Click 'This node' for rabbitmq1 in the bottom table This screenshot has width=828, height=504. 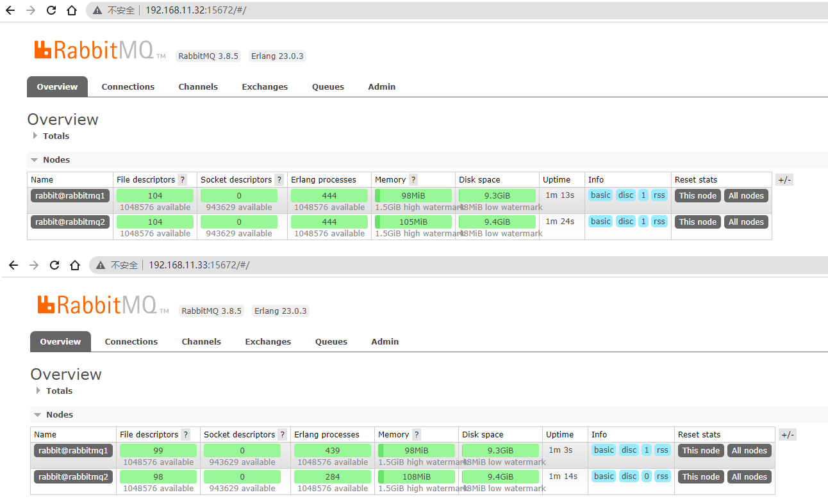click(x=701, y=451)
